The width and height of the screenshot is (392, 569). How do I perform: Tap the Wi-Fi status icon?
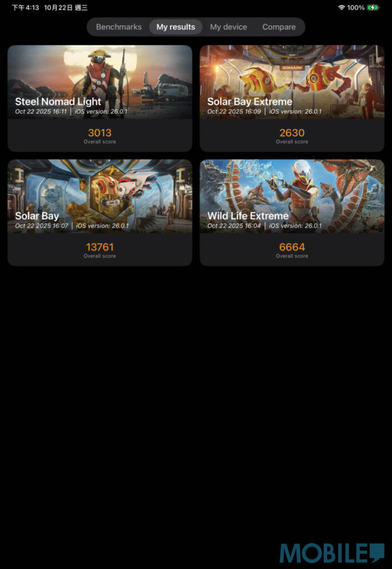pyautogui.click(x=341, y=7)
